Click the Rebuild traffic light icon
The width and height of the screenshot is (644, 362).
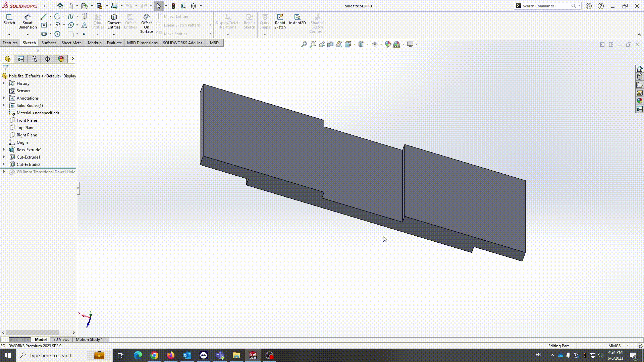click(173, 6)
